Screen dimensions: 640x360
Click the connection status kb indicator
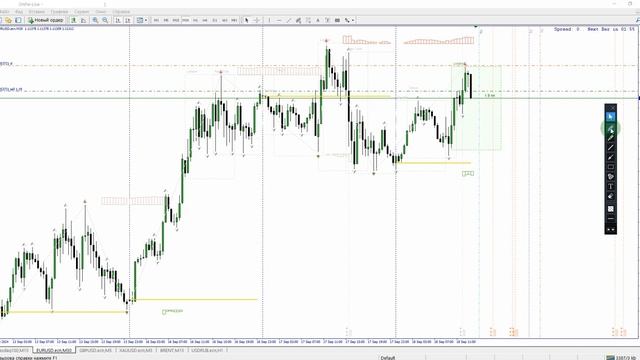621,358
